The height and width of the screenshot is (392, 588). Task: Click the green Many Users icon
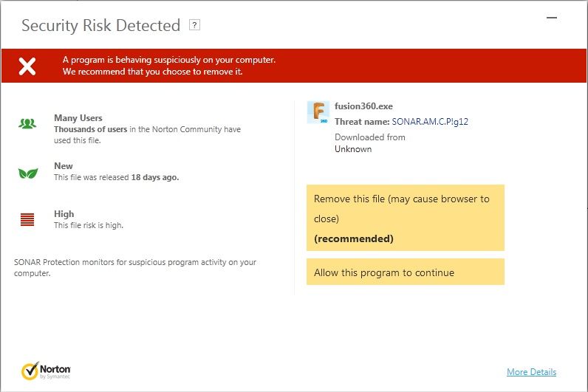(27, 124)
